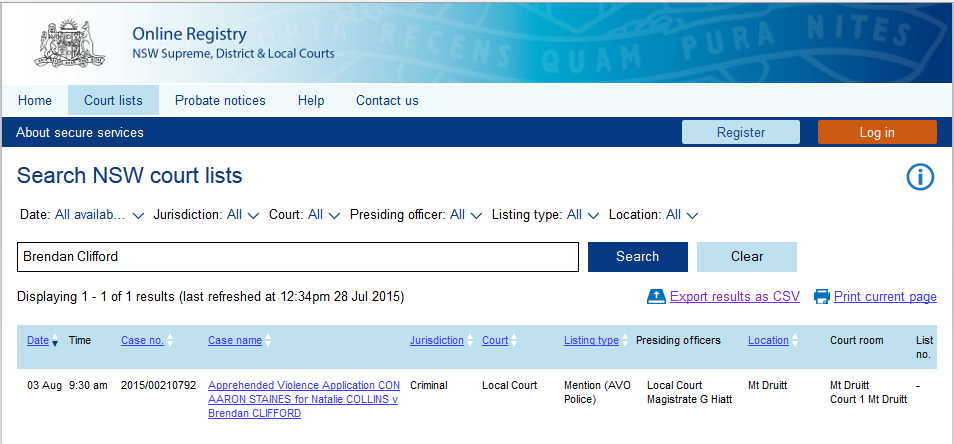The width and height of the screenshot is (954, 444).
Task: Go to the Contact us tab
Action: pyautogui.click(x=387, y=101)
